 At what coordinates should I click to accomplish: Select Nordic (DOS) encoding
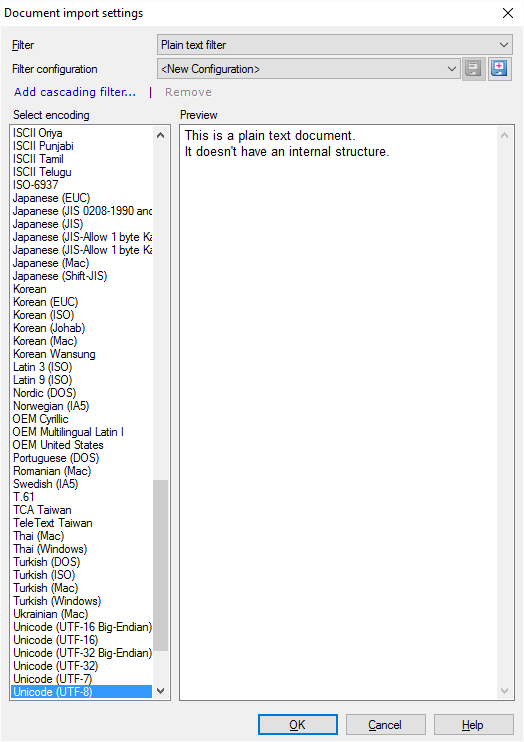coord(81,393)
